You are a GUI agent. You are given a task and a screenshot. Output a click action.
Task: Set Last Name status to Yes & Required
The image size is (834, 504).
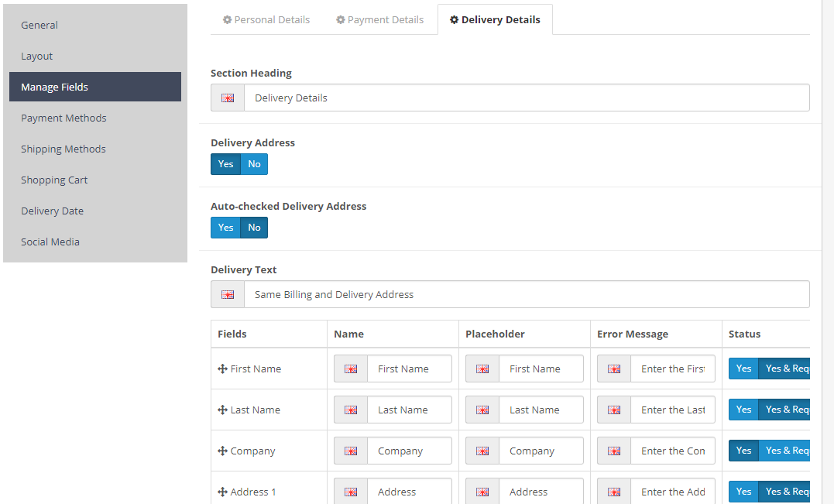[784, 410]
